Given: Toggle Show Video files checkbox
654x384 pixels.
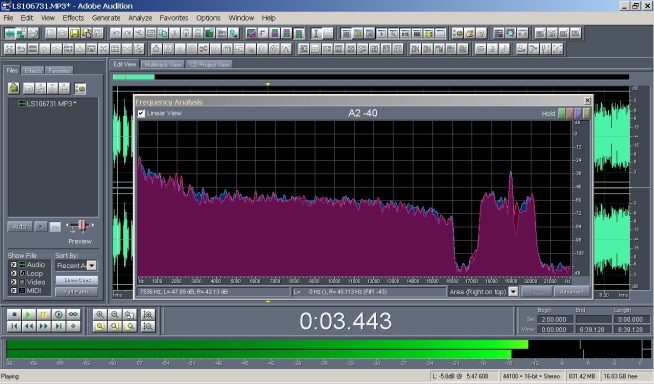Looking at the screenshot, I should (13, 282).
